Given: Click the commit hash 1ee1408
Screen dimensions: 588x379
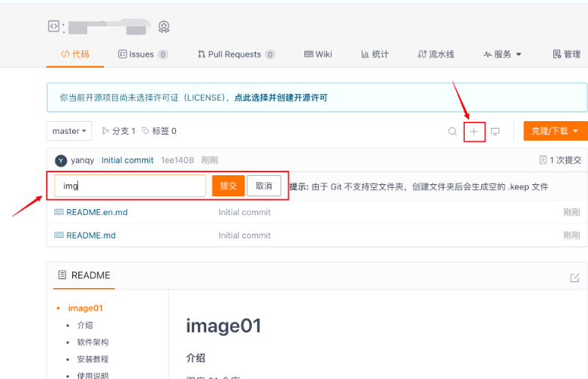Looking at the screenshot, I should (177, 160).
